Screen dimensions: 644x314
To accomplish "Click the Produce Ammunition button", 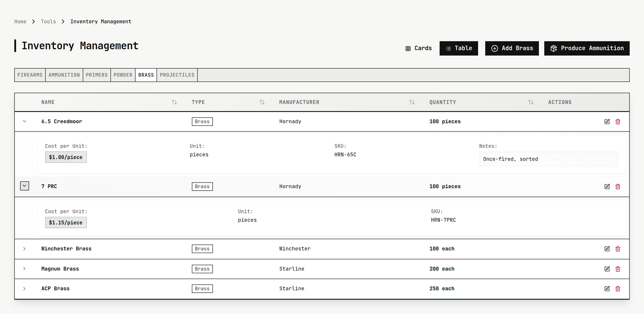I will (587, 48).
